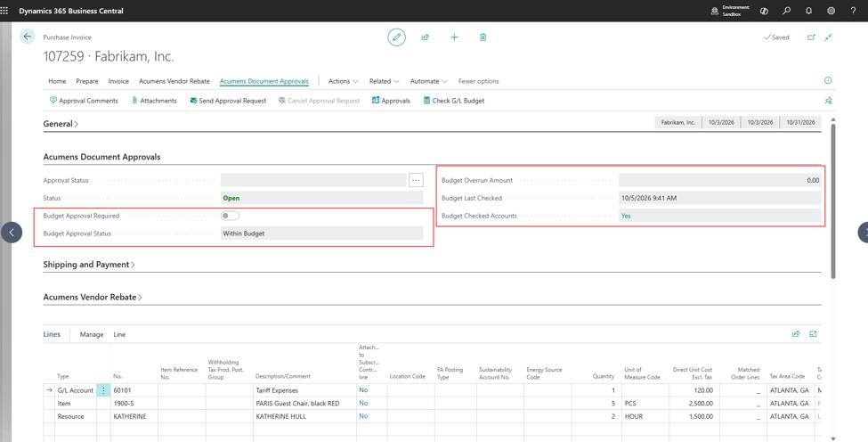Click the Description/Comment column header
The height and width of the screenshot is (442, 868).
[x=283, y=376]
